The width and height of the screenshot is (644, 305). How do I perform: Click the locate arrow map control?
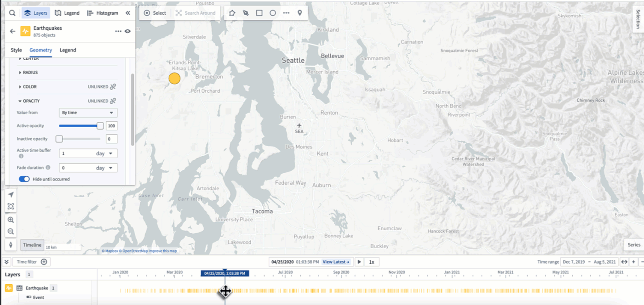[11, 195]
